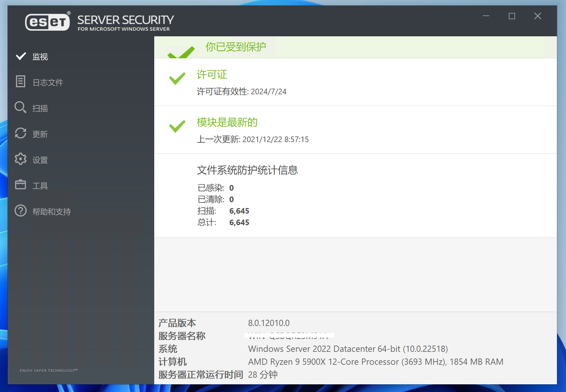Click green checkmark beside license status
The height and width of the screenshot is (392, 566).
point(177,79)
